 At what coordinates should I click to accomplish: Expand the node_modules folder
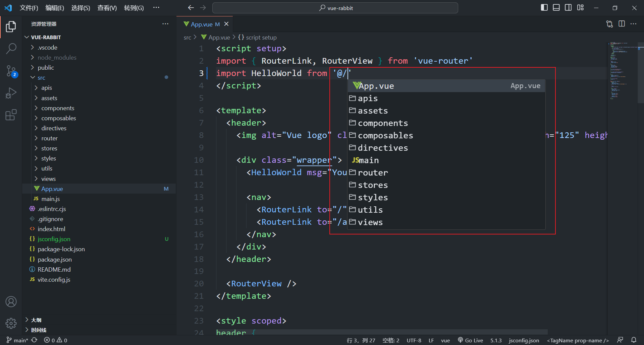[x=99, y=57]
